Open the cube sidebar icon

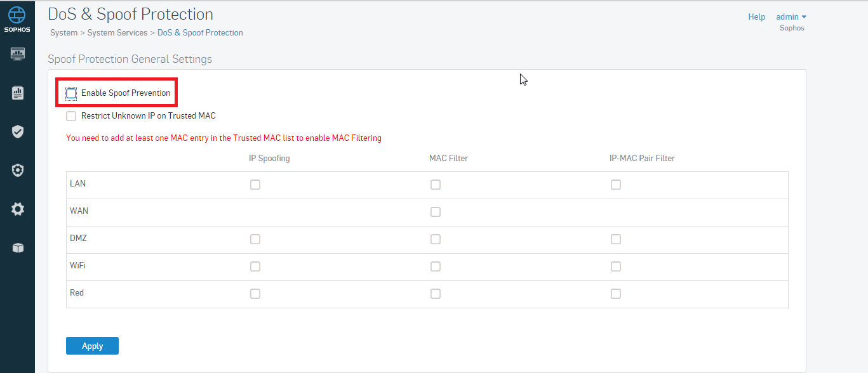(18, 248)
